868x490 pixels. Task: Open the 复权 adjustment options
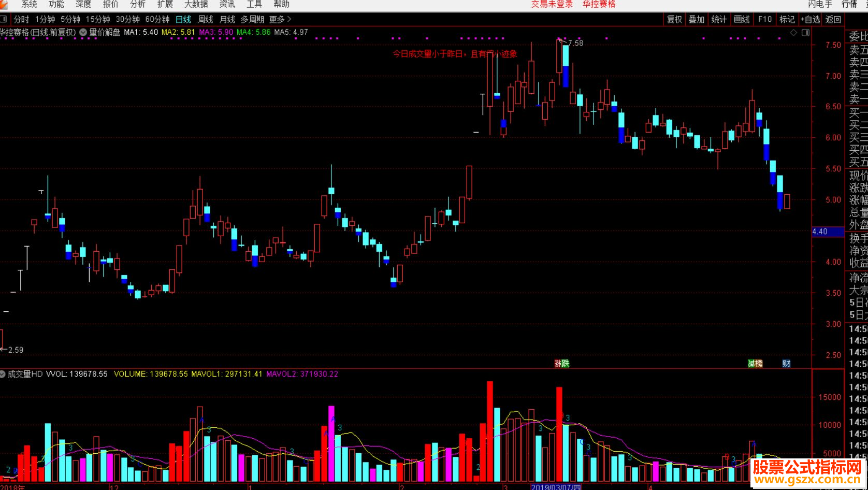pyautogui.click(x=674, y=19)
